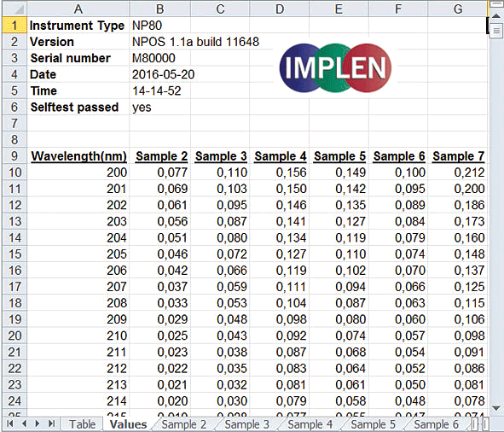Select column C header
The height and width of the screenshot is (432, 504).
click(220, 9)
